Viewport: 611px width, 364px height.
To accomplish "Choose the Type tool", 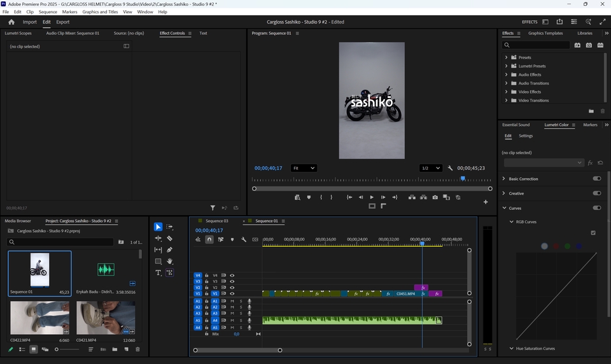I will pyautogui.click(x=158, y=272).
